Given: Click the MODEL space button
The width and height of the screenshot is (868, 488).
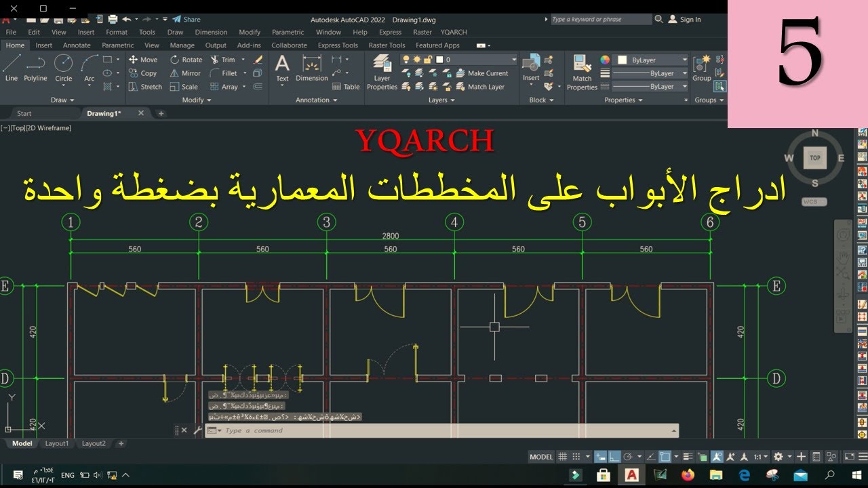Looking at the screenshot, I should click(541, 457).
